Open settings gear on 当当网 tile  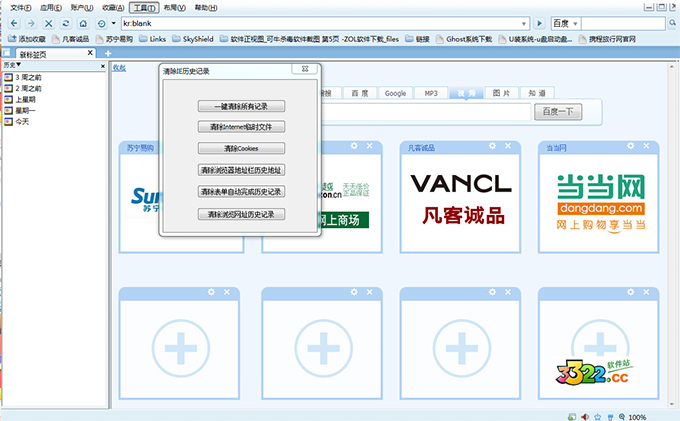point(631,146)
